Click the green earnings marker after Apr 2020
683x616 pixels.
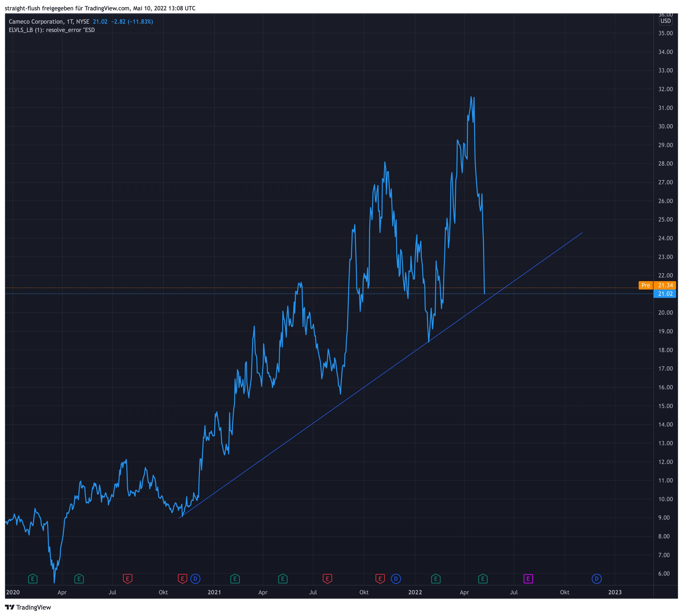(79, 579)
